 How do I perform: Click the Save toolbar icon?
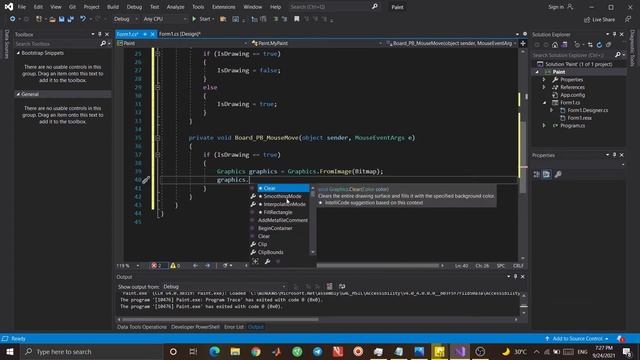coord(61,19)
